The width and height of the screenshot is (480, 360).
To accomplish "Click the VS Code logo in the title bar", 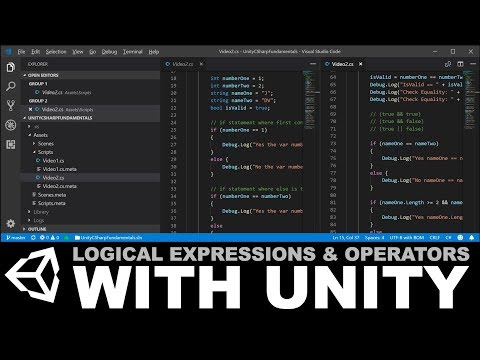I will coord(8,51).
